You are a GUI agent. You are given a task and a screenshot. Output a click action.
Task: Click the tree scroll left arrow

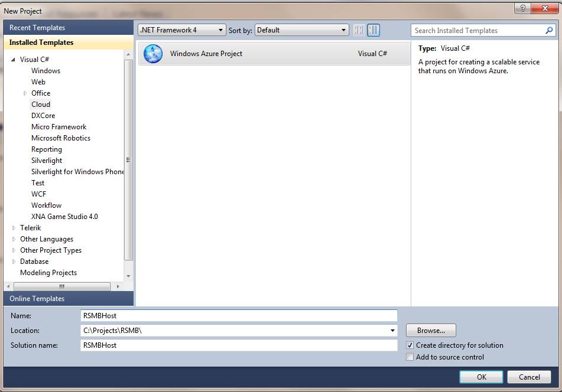8,286
